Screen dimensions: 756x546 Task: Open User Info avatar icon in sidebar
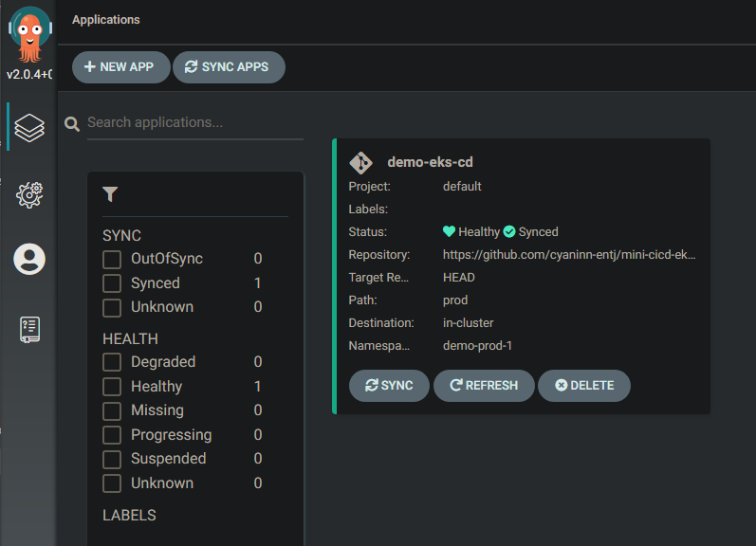point(29,259)
